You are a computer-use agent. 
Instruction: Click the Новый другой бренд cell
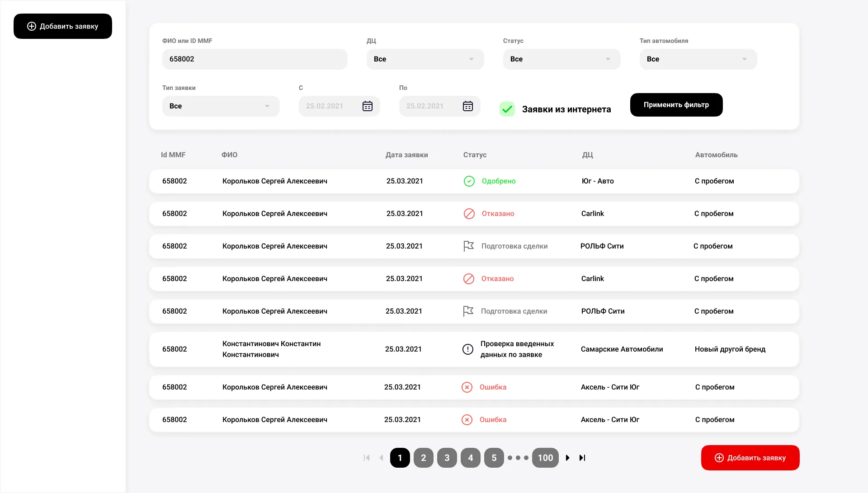coord(730,349)
